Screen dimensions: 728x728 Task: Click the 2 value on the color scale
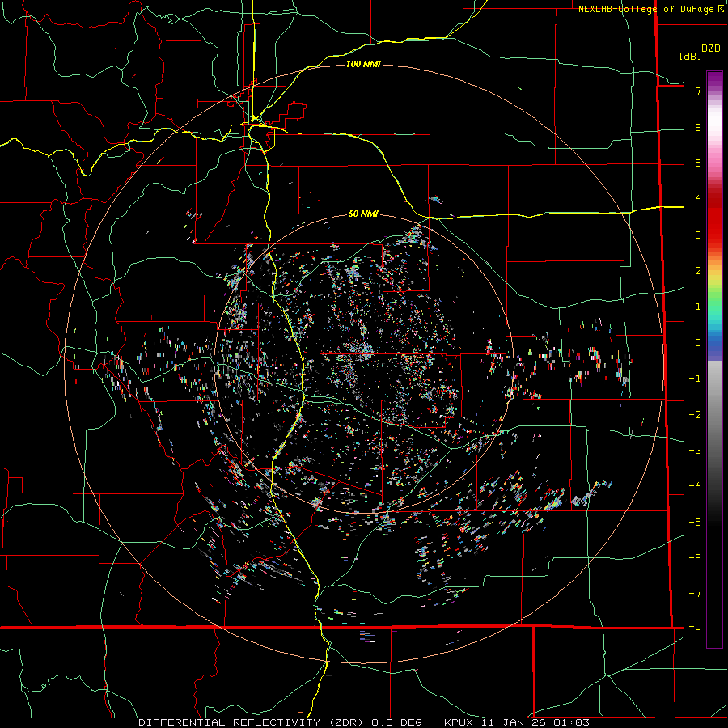pos(698,271)
